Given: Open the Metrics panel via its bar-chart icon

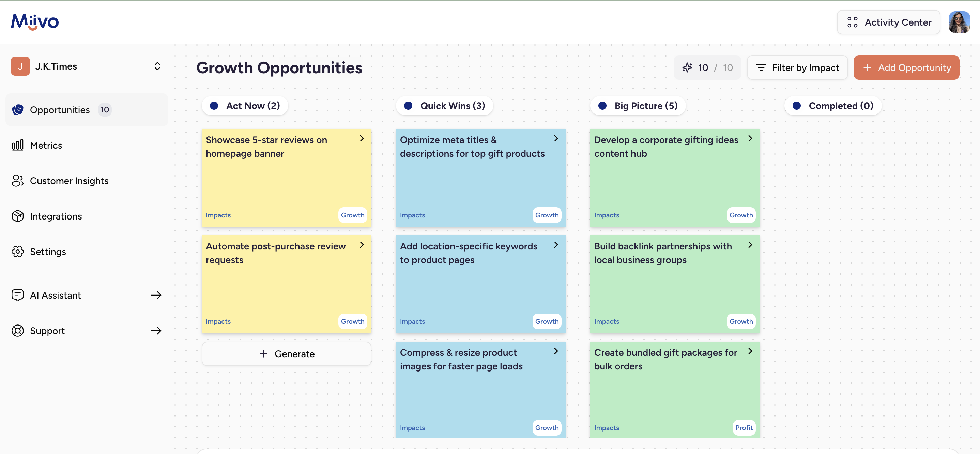Looking at the screenshot, I should click(x=17, y=145).
